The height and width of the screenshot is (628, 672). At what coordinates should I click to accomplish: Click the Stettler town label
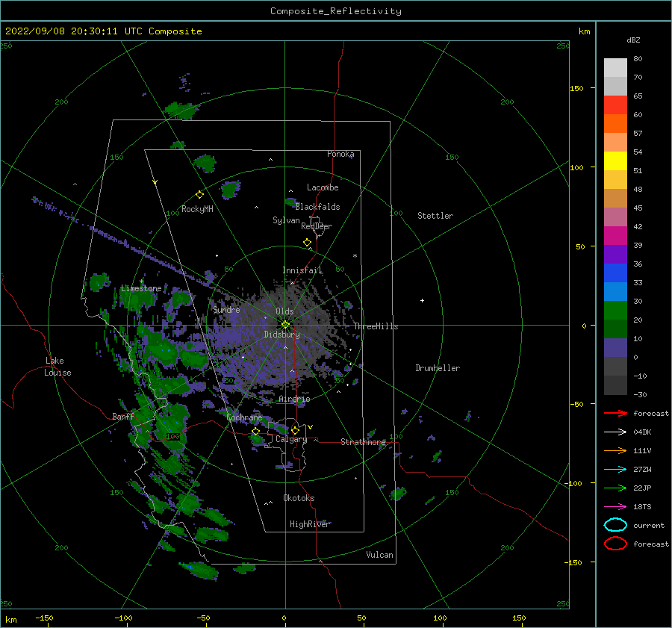tap(435, 216)
